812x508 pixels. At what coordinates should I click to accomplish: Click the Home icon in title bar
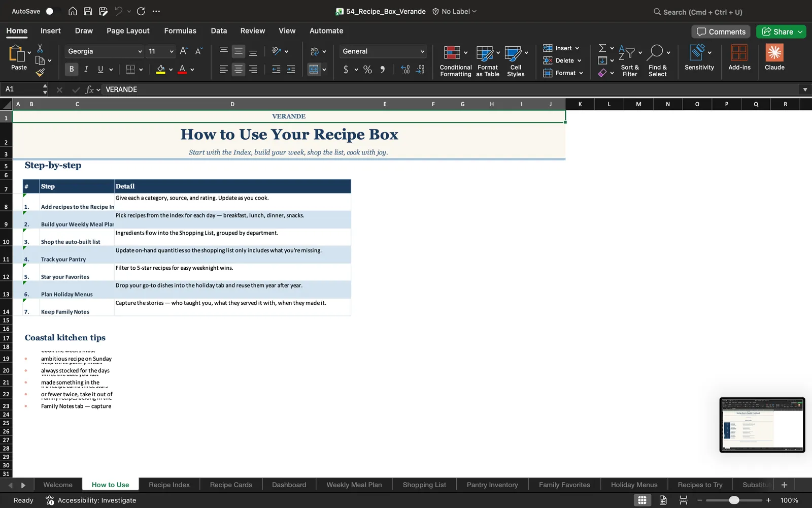coord(73,11)
